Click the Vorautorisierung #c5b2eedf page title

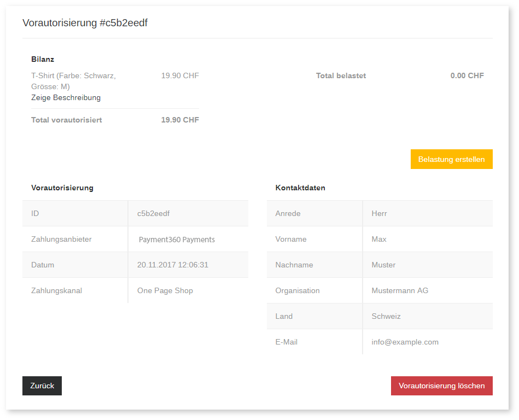[x=85, y=23]
